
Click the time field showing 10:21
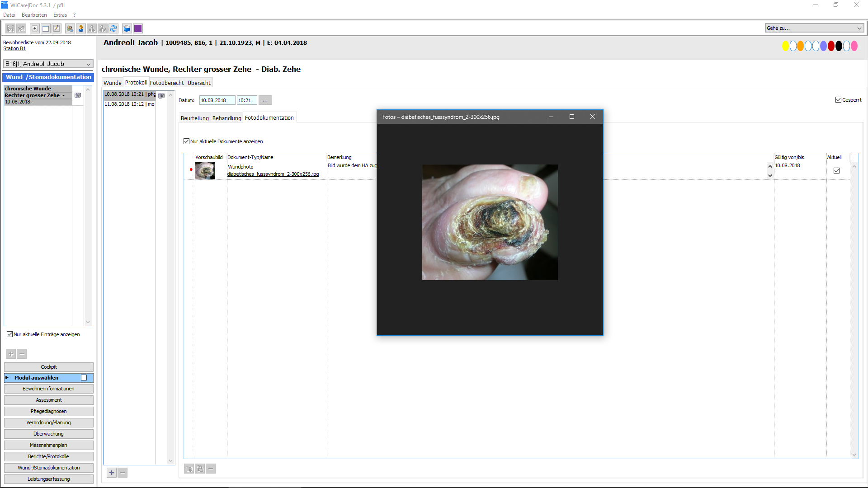click(247, 100)
